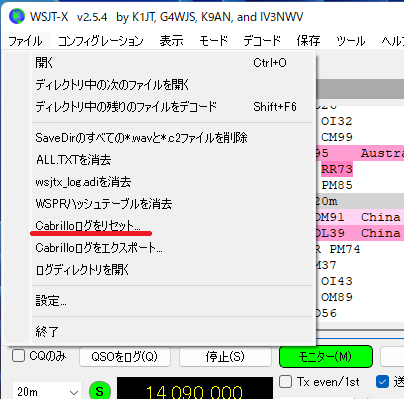Open the ツール menu
The image size is (404, 399).
[x=351, y=41]
